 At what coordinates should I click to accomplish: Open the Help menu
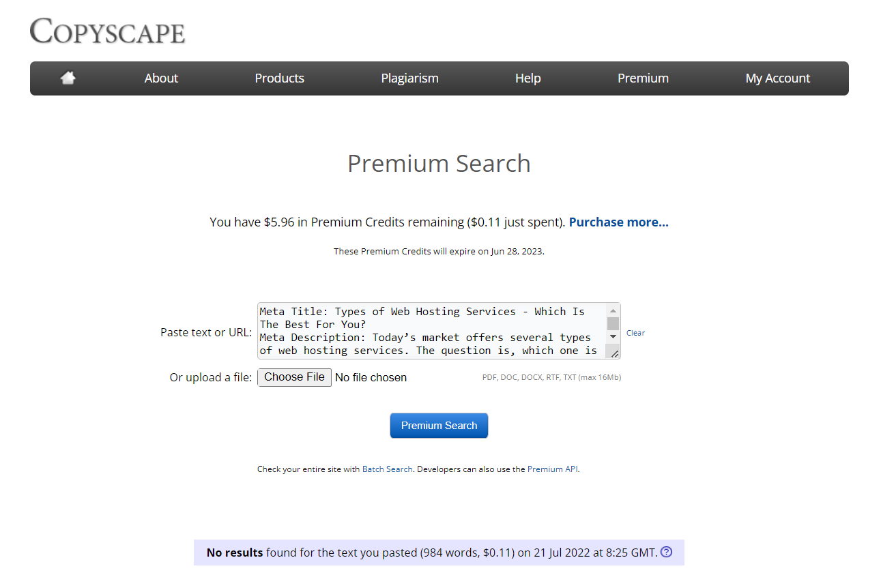point(528,78)
